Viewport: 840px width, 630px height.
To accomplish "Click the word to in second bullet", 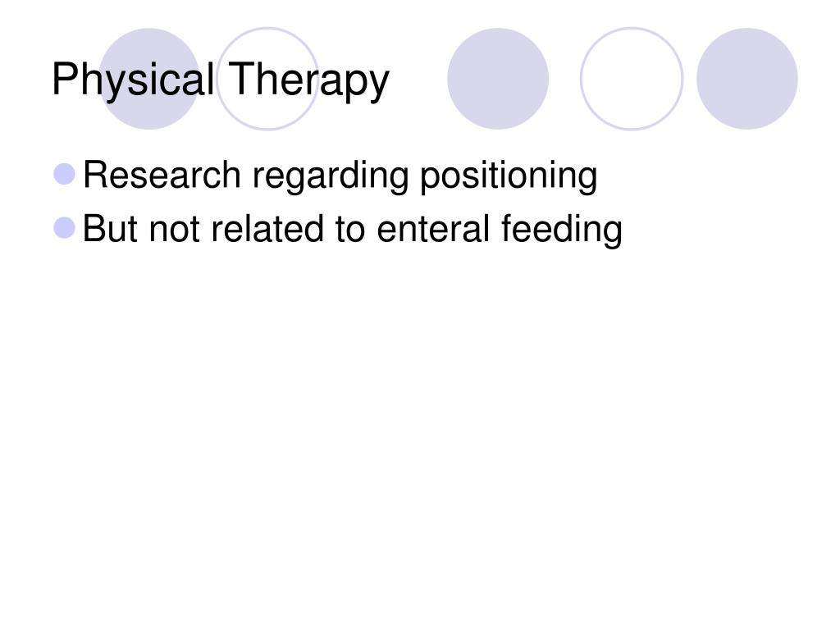I will click(349, 231).
